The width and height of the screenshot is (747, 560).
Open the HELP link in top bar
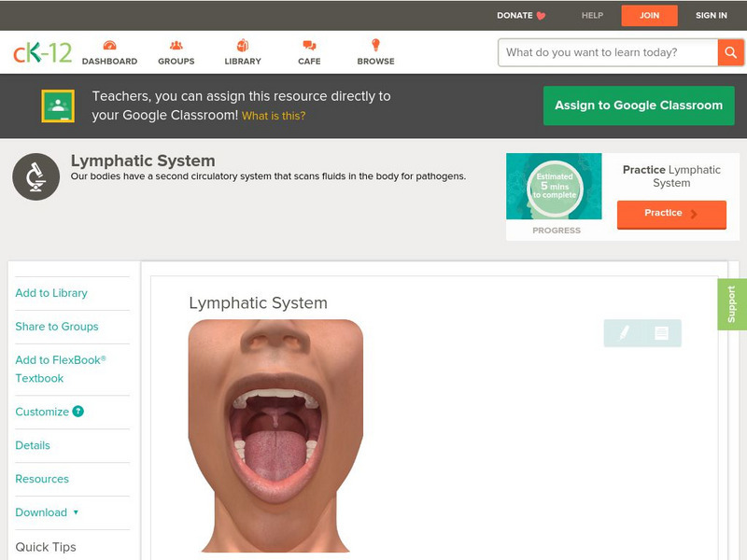click(592, 16)
